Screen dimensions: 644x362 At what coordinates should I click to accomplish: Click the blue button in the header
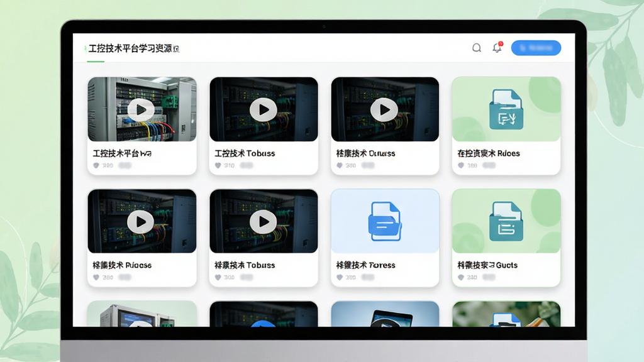coord(536,48)
